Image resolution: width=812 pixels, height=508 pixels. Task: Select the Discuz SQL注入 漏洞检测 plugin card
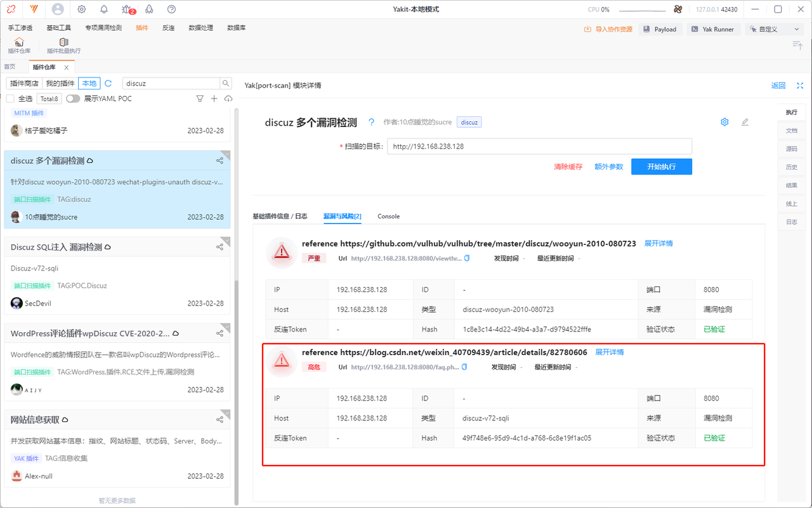tap(117, 276)
